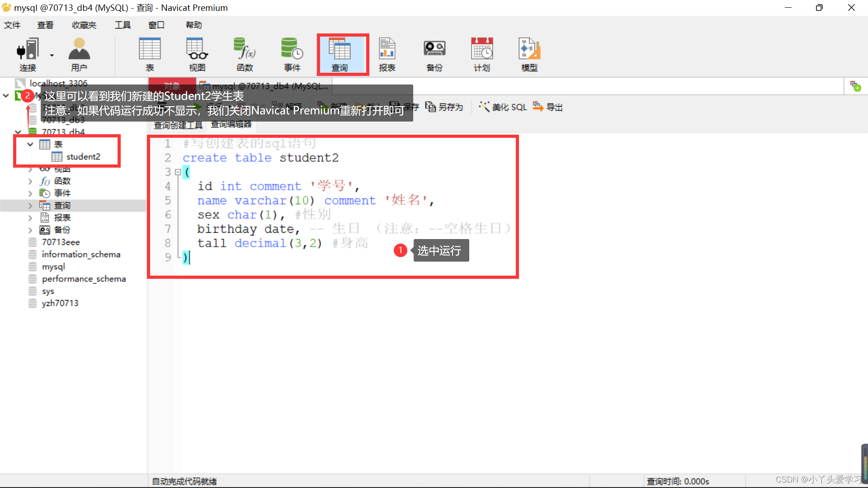Open the 报表 reports icon
Viewport: 868px width, 488px height.
click(x=387, y=55)
